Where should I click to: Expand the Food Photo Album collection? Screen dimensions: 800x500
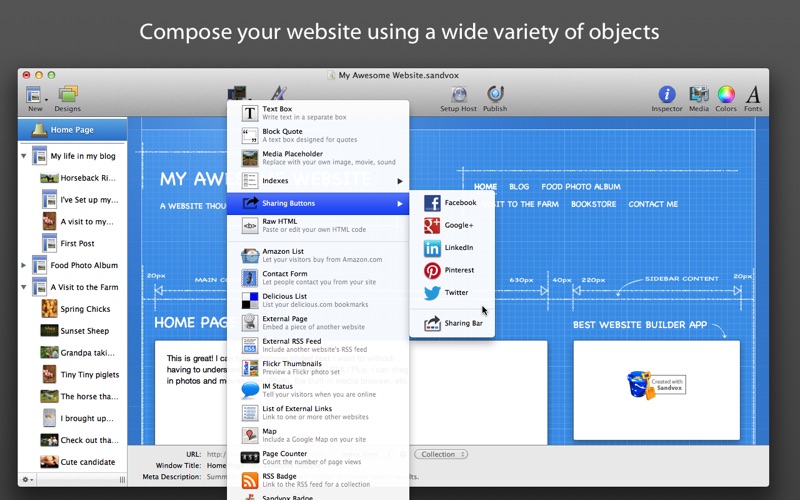(24, 265)
